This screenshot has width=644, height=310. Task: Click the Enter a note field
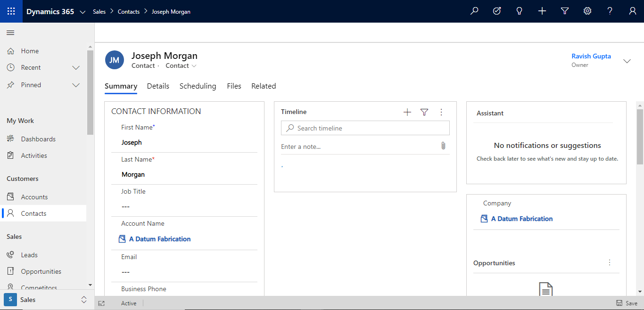click(360, 147)
